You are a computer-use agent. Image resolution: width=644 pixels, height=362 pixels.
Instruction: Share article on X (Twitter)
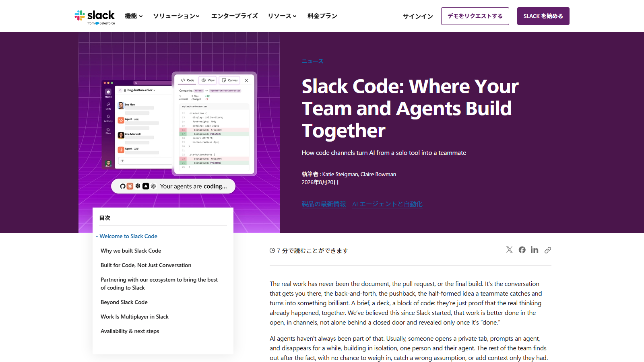point(509,250)
